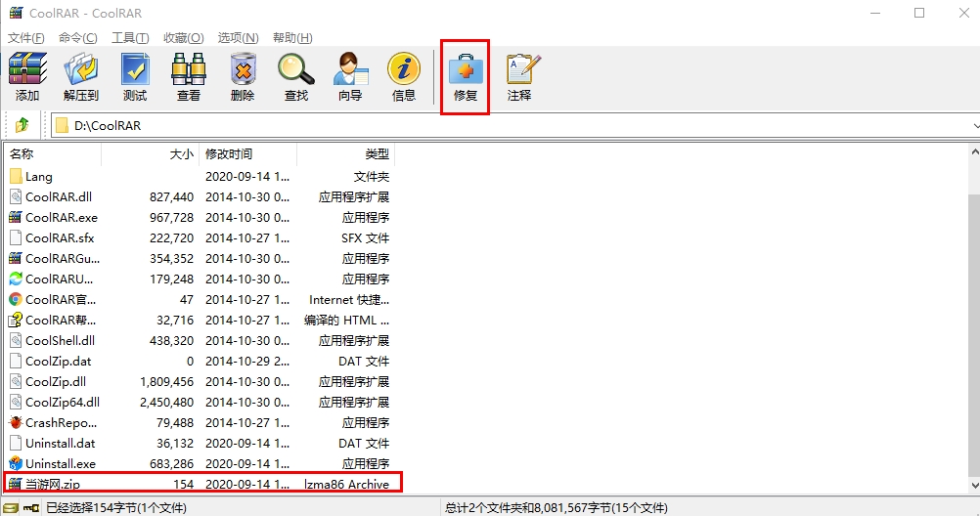The height and width of the screenshot is (516, 980).
Task: Click the CoolRARU... updater icon
Action: coord(16,279)
